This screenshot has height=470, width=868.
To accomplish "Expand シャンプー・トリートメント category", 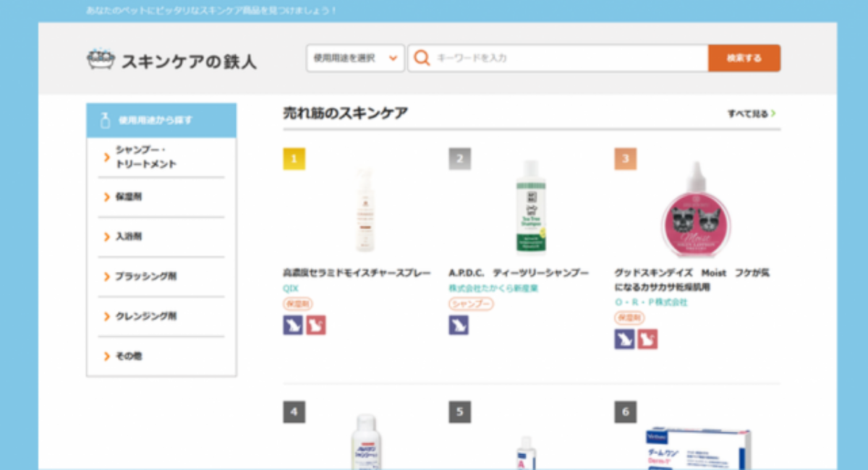I will pos(145,157).
